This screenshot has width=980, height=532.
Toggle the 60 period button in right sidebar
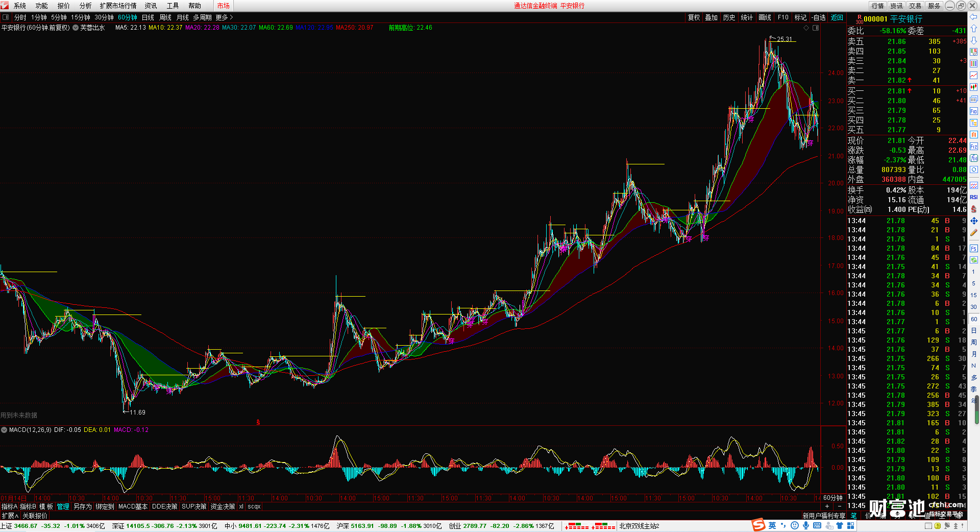click(974, 319)
